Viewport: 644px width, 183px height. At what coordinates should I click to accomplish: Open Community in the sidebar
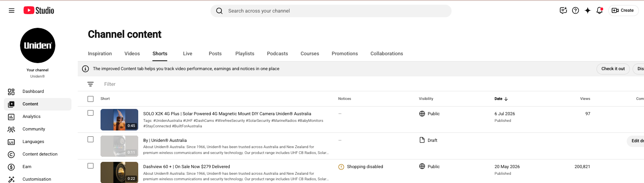[38, 129]
